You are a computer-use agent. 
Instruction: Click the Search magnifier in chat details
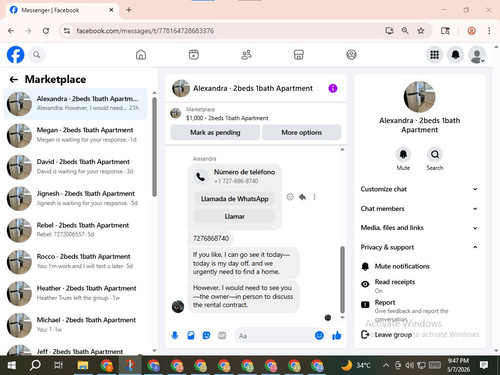[x=435, y=154]
